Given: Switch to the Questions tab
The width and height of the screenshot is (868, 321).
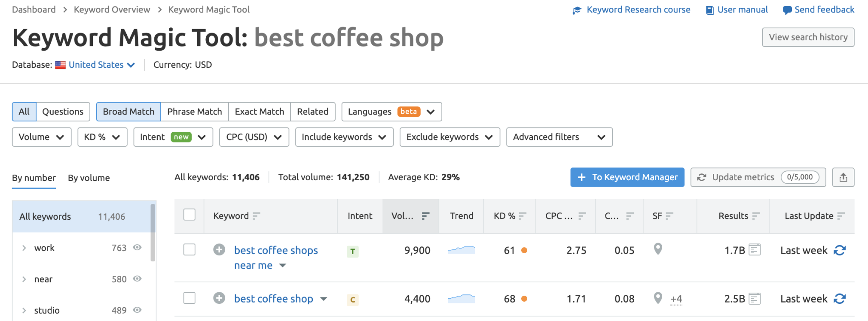Looking at the screenshot, I should point(63,112).
